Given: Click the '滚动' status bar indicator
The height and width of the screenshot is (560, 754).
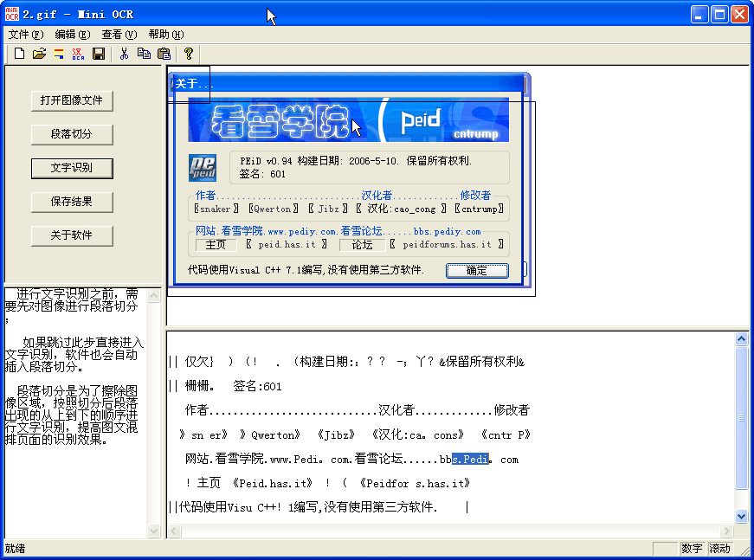Looking at the screenshot, I should pos(719,549).
